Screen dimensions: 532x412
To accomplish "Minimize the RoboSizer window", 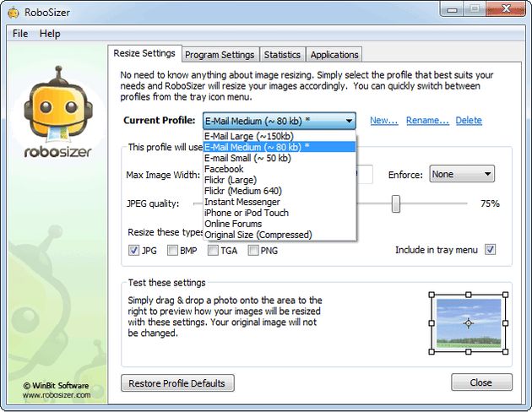I will click(452, 9).
